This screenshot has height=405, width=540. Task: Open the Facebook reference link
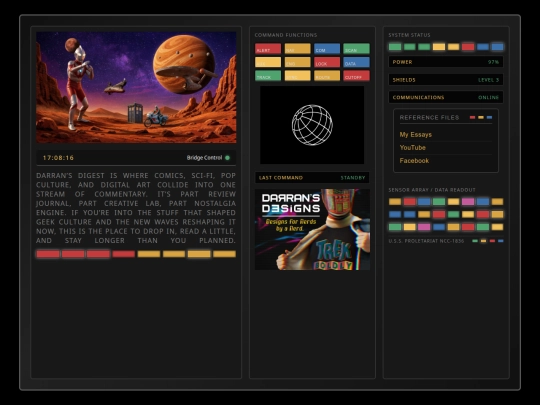[x=414, y=161]
